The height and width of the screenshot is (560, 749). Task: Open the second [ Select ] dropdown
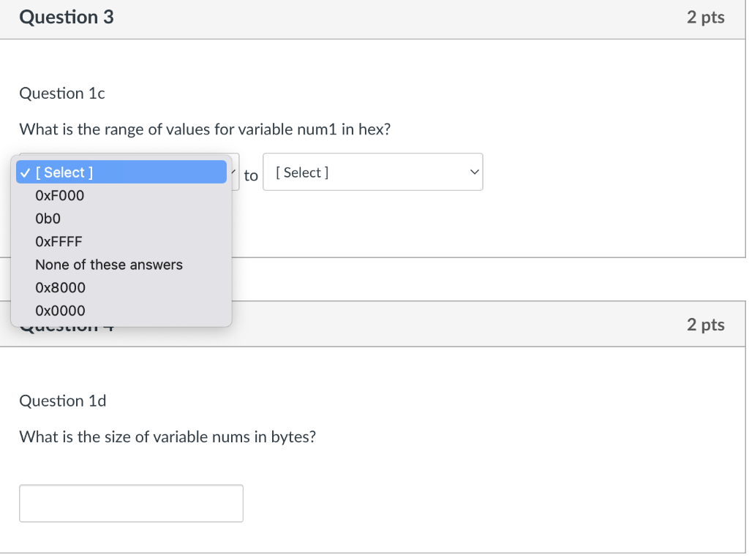373,172
